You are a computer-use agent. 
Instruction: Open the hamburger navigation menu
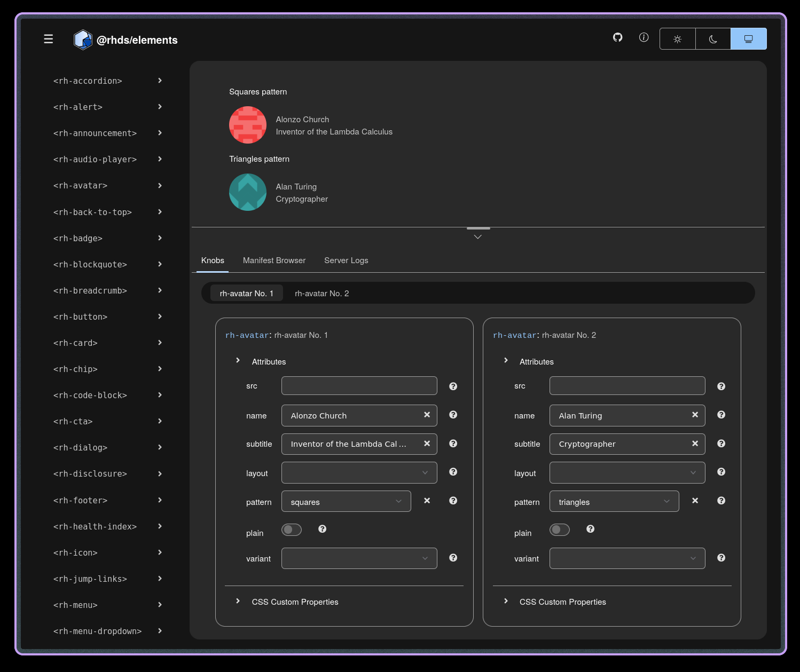(x=48, y=39)
